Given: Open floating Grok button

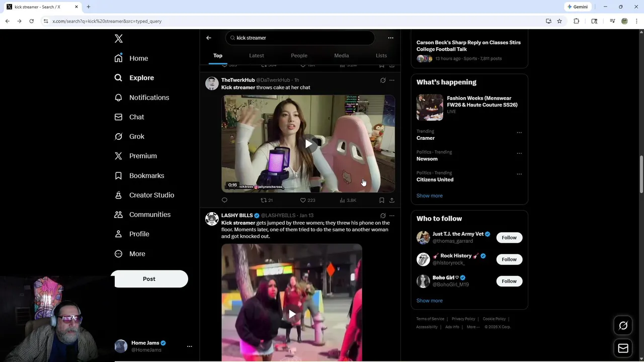Looking at the screenshot, I should coord(623,326).
